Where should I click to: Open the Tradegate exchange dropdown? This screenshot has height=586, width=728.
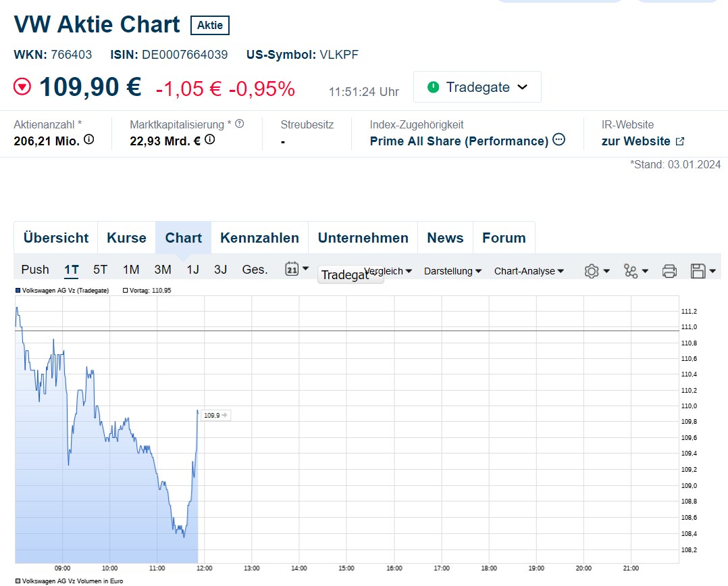tap(477, 87)
